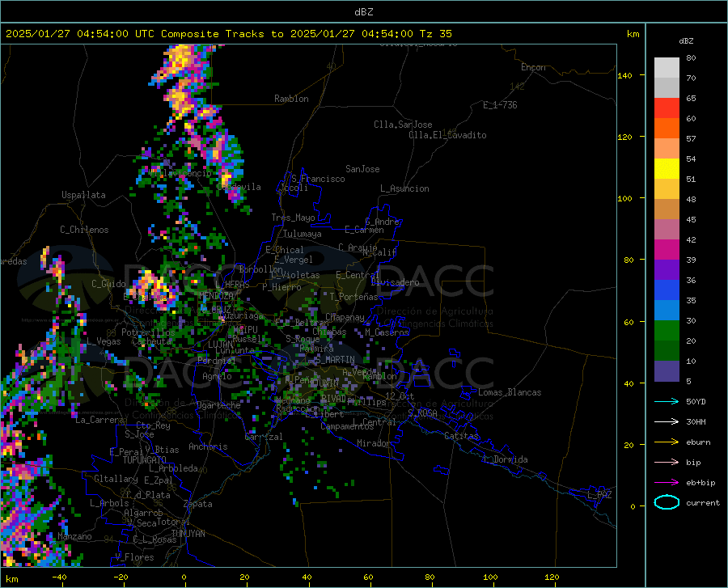The image size is (728, 588).
Task: Select the blue 35-36 dBZ swatch
Action: point(667,290)
